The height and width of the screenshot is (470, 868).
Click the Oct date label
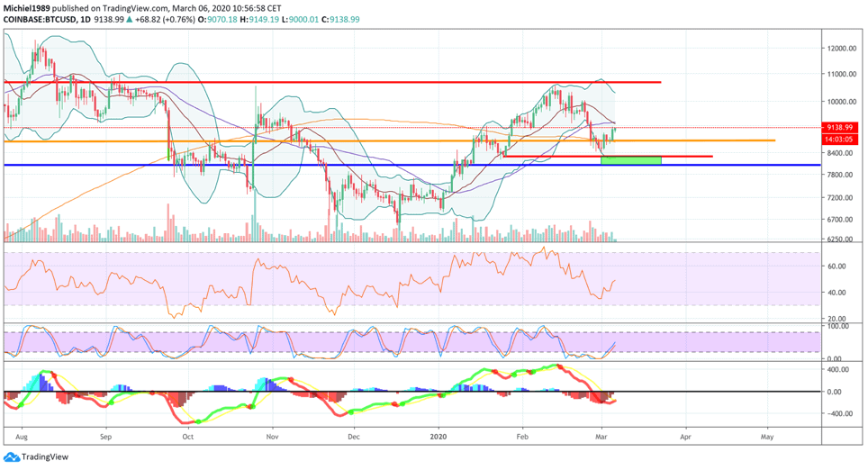187,437
